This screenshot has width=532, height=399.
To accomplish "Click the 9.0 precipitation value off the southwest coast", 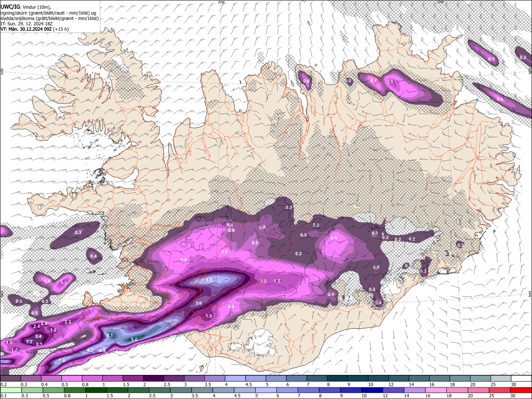I will [134, 340].
